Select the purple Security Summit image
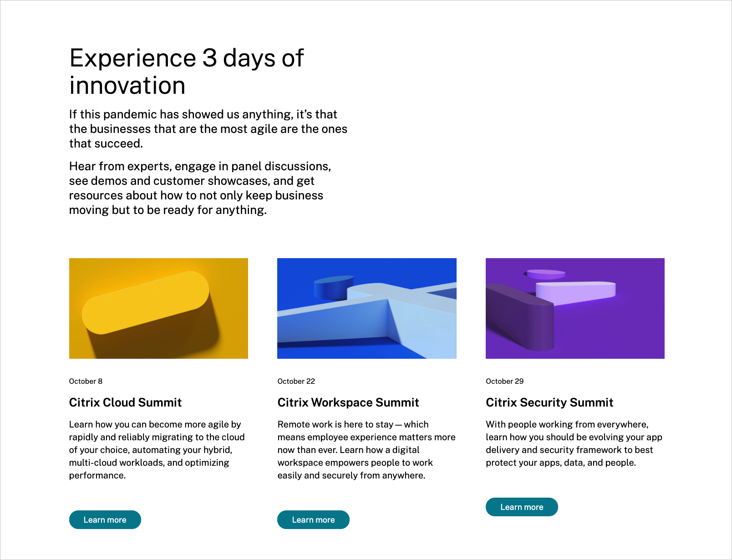 click(575, 308)
